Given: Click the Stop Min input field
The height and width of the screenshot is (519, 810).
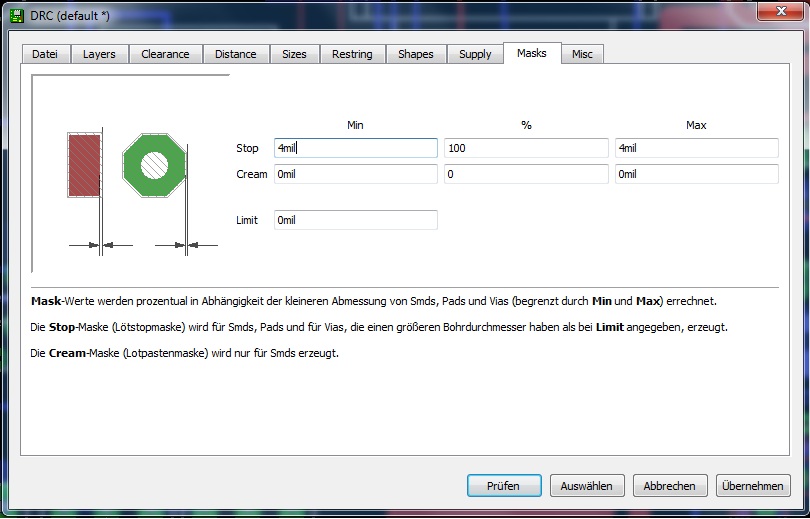Looking at the screenshot, I should 356,148.
